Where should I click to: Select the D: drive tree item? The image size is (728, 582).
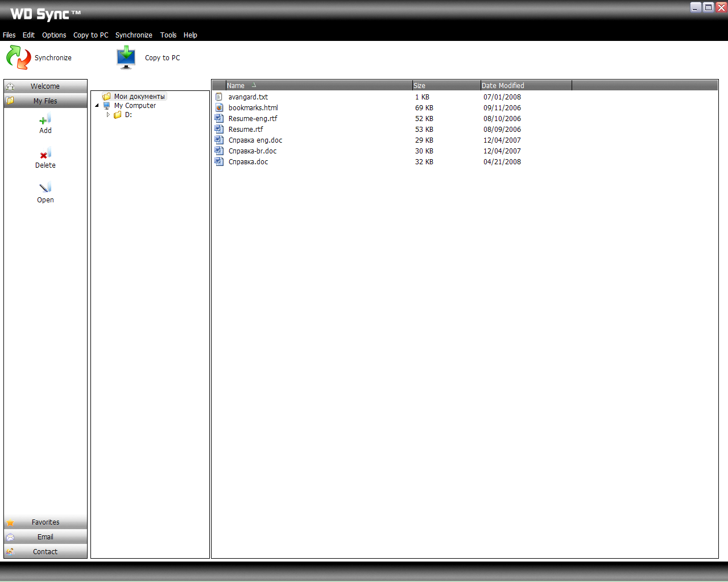click(129, 115)
